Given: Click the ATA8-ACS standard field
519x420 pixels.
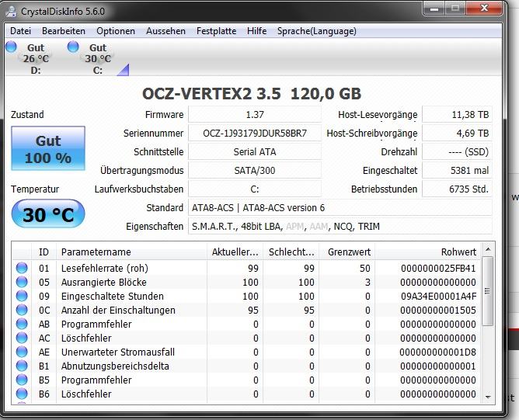Looking at the screenshot, I should click(x=340, y=208).
